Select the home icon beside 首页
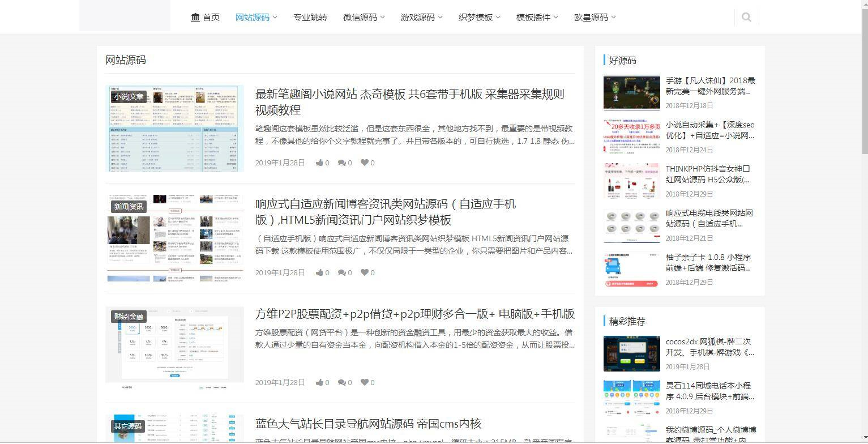Screen dimensions: 868x444 point(194,17)
